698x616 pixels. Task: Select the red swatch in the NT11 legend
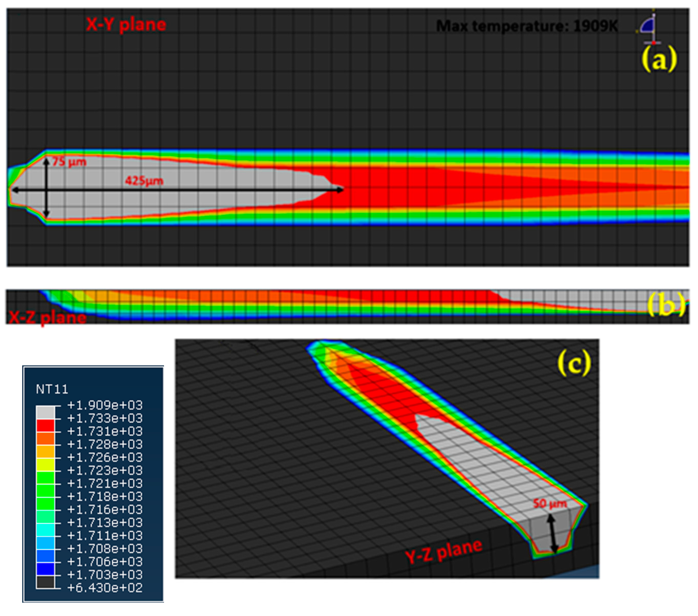click(45, 425)
